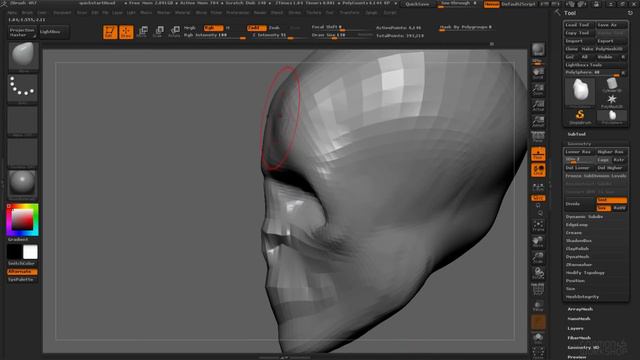Click the Lower Res button

click(579, 152)
